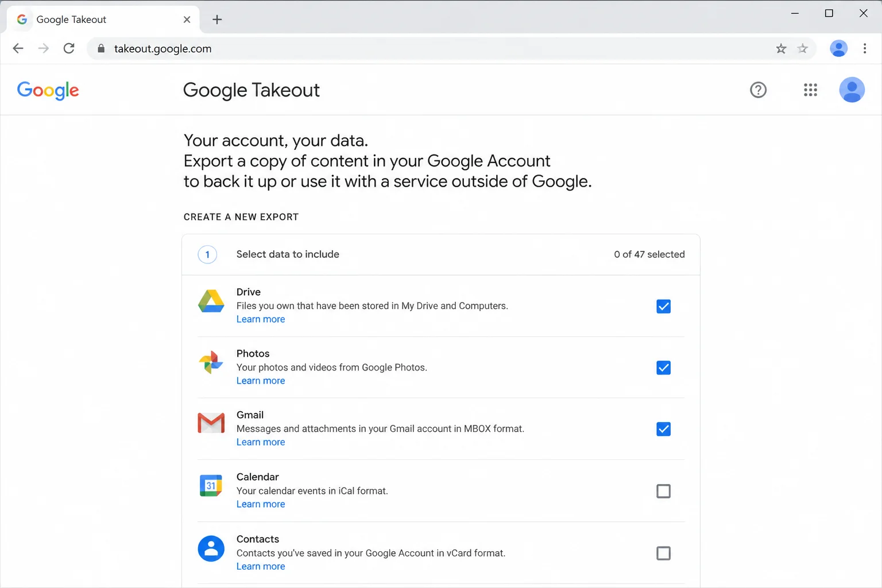
Task: Click the Calendar product icon
Action: pos(211,486)
